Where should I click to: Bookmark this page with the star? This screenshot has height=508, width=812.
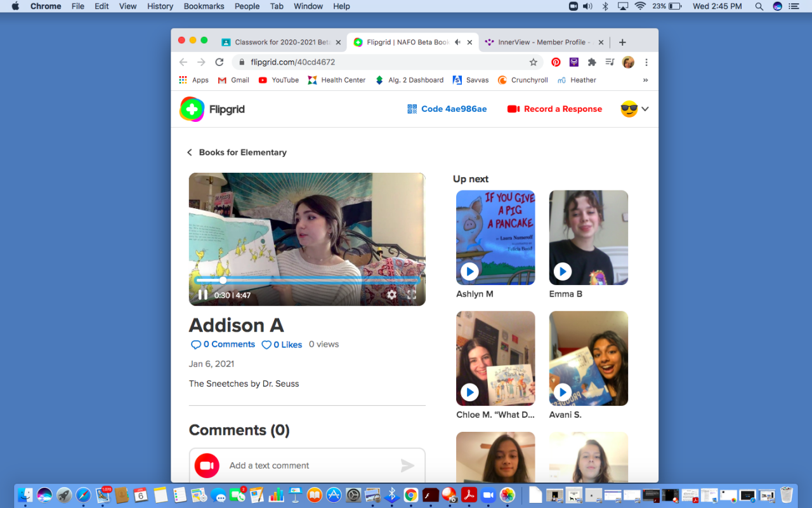pyautogui.click(x=534, y=62)
